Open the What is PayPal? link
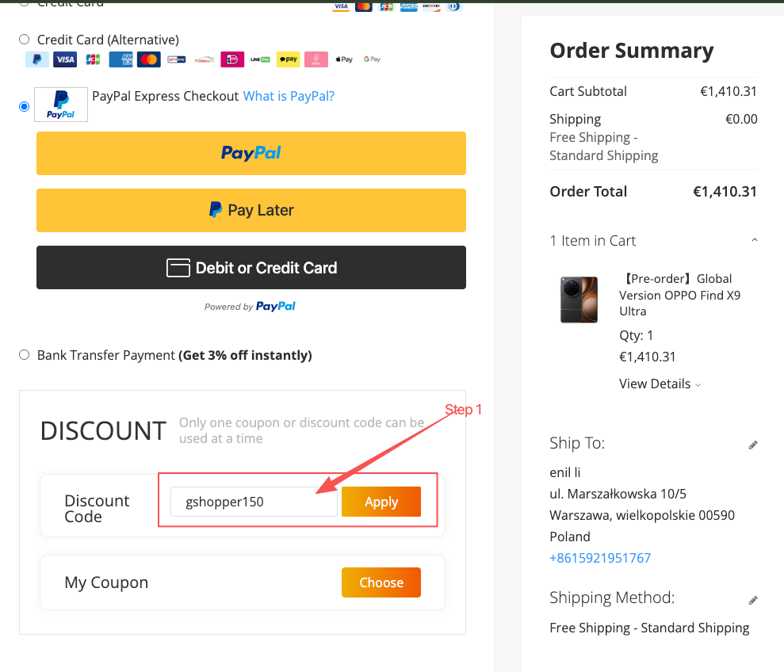Screen dimensions: 784x672 [x=289, y=96]
